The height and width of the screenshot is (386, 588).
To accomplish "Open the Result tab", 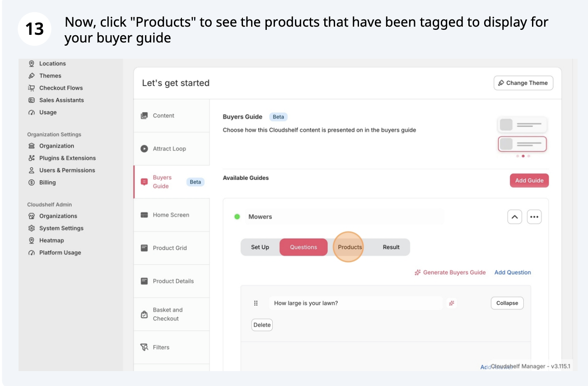I will [391, 247].
